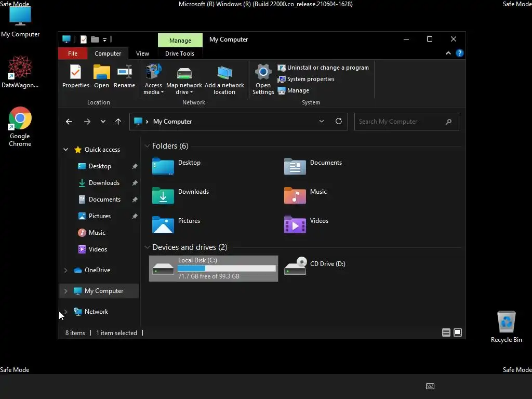The height and width of the screenshot is (399, 532).
Task: Click Uninstall or change a program
Action: click(323, 68)
